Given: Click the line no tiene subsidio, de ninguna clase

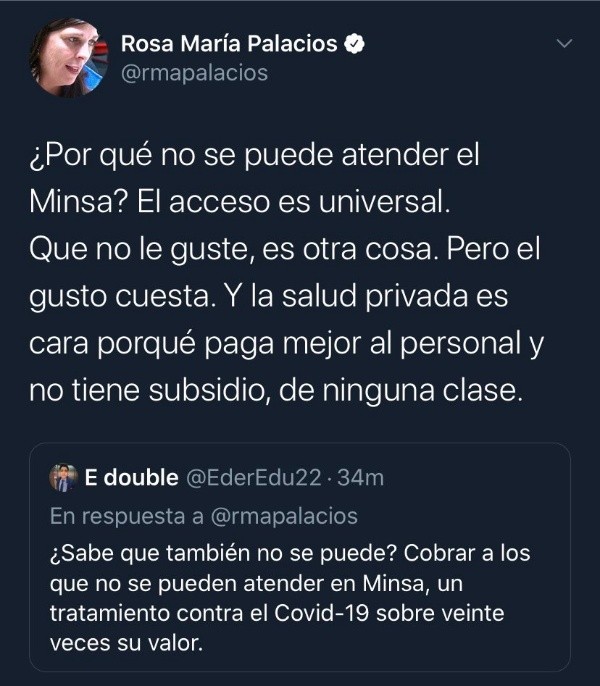Looking at the screenshot, I should 276,390.
